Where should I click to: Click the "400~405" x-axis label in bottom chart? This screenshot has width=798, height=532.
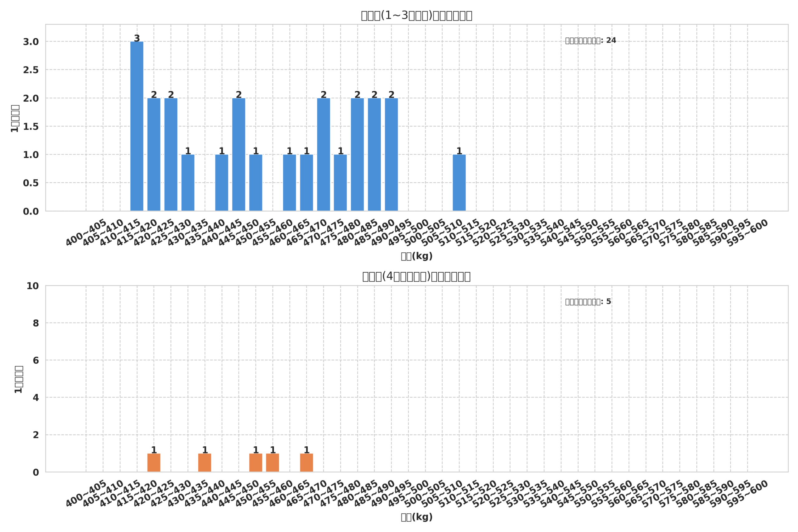[86, 494]
